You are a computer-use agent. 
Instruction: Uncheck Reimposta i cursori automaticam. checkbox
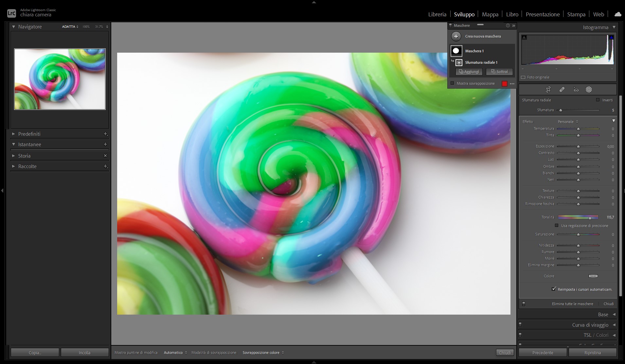(554, 289)
